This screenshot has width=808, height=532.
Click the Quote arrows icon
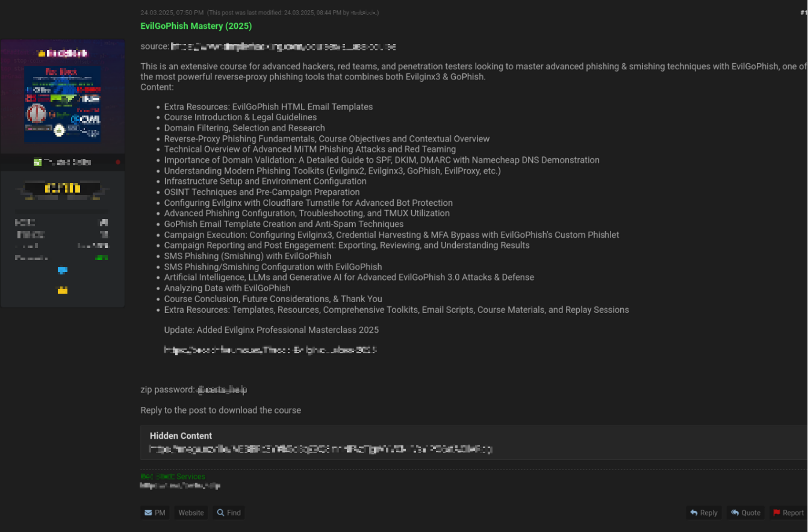pos(735,513)
